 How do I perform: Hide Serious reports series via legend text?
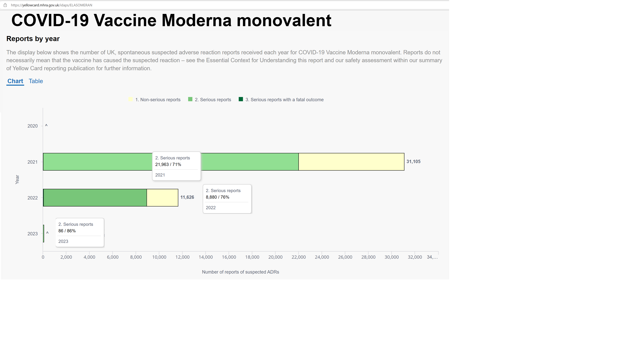(x=213, y=100)
